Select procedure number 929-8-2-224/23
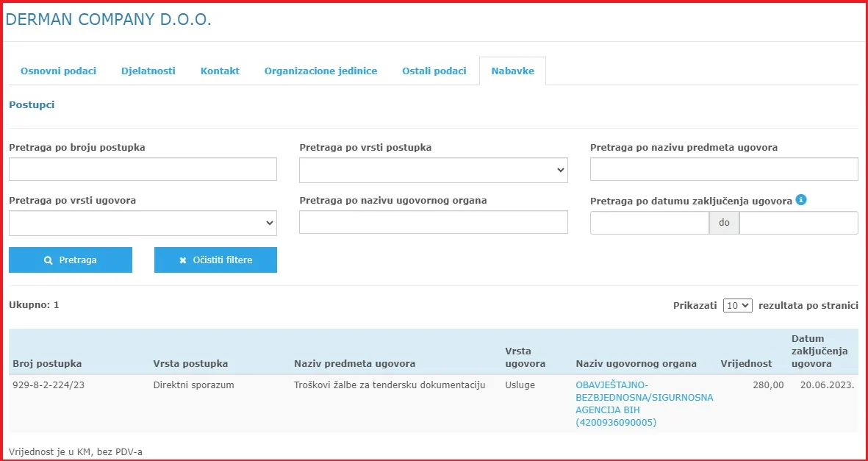Screen dimensions: 868x461 [x=49, y=385]
